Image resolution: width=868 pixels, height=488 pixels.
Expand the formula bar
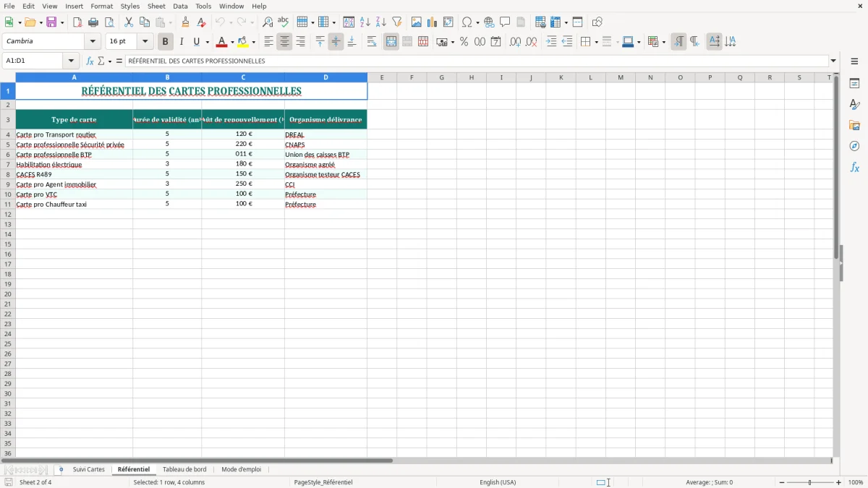(x=833, y=61)
